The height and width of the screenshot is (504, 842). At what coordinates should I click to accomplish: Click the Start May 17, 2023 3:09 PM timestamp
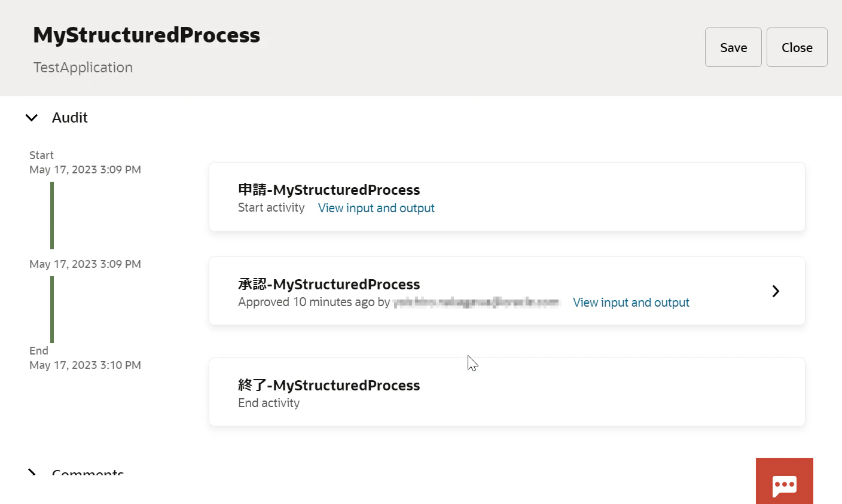pyautogui.click(x=85, y=163)
